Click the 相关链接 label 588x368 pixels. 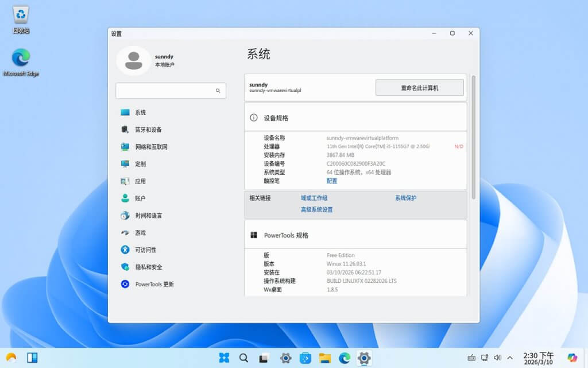coord(260,198)
